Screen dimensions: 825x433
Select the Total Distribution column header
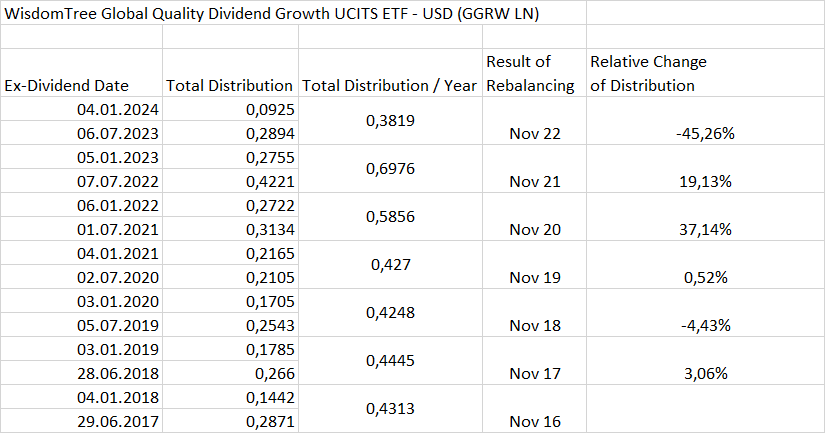(x=229, y=85)
